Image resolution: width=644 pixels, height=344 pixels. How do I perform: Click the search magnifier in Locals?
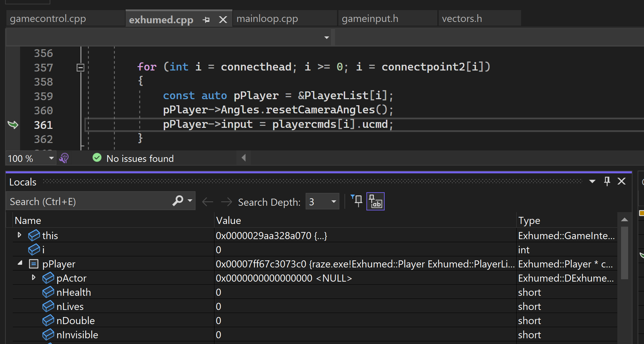(178, 201)
